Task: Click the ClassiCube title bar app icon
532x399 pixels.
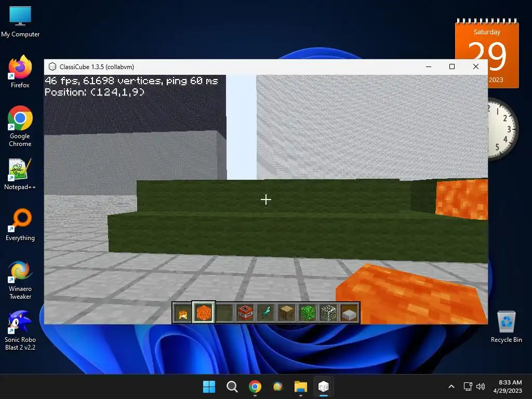Action: coord(52,67)
